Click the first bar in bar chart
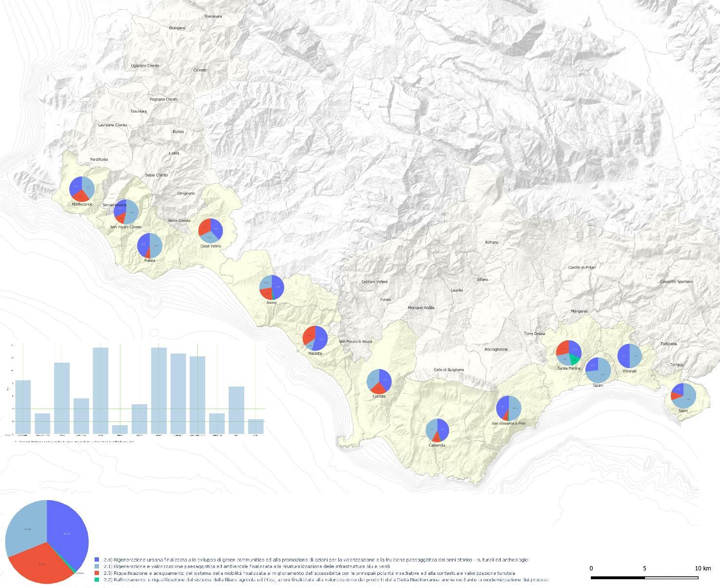 23,407
